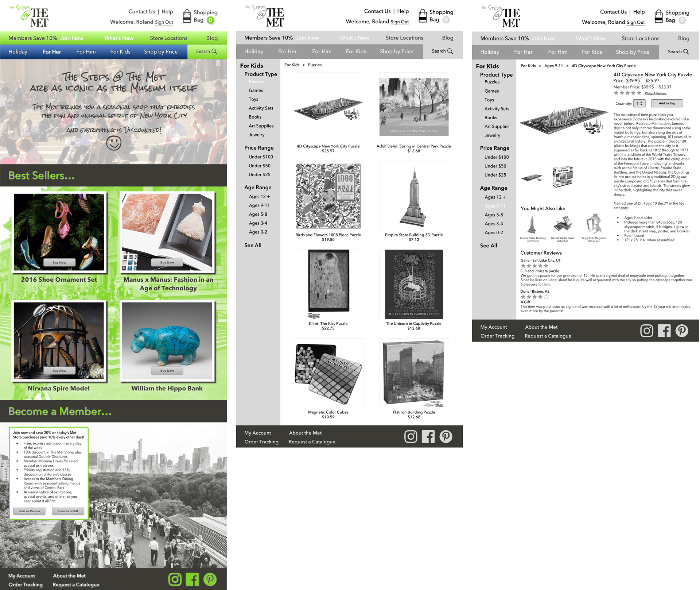Screen dimensions: 700x590
Task: Open Flatiron Building Puzzle thumbnail
Action: pos(414,374)
